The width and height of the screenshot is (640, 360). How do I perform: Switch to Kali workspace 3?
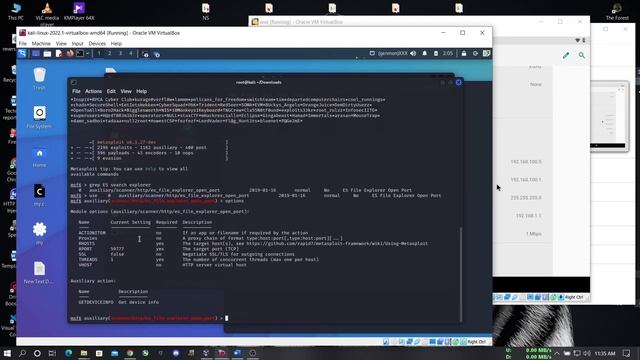tap(120, 53)
